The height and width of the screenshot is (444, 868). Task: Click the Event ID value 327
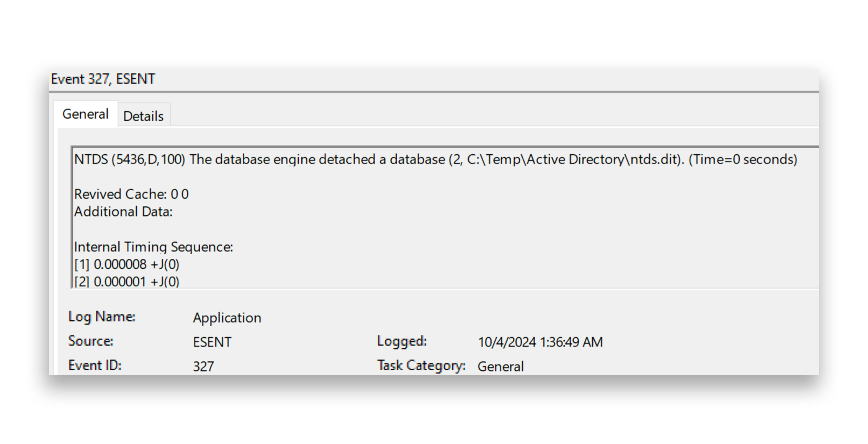203,366
